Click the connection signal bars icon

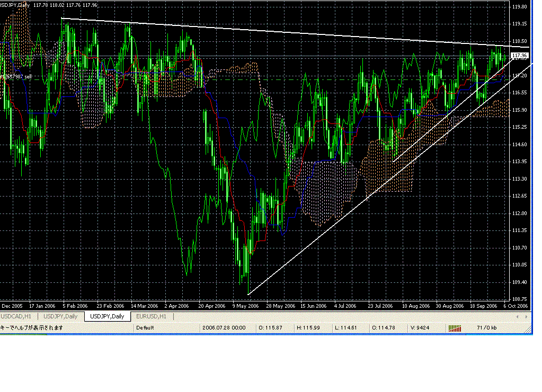[x=455, y=328]
